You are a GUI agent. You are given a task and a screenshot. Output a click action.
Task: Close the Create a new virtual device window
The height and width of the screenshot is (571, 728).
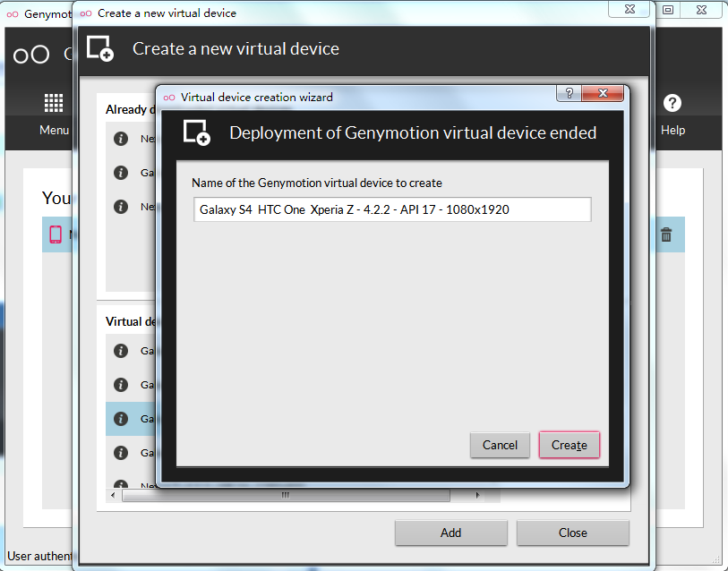(630, 9)
